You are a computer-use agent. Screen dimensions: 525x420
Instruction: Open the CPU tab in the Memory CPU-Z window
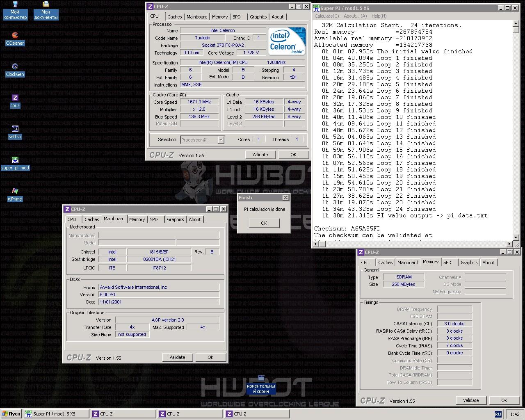coord(365,262)
